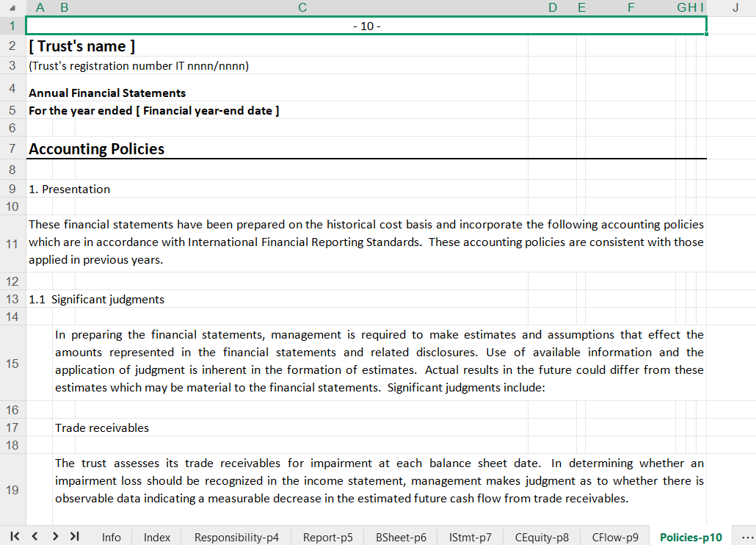Click the next sheet navigation arrow
Image resolution: width=756 pixels, height=545 pixels.
(55, 537)
